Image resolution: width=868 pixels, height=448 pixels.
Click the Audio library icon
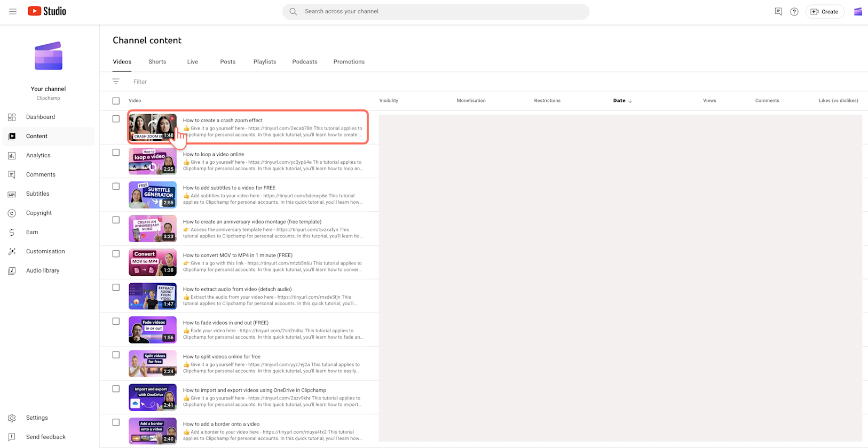[x=12, y=270]
